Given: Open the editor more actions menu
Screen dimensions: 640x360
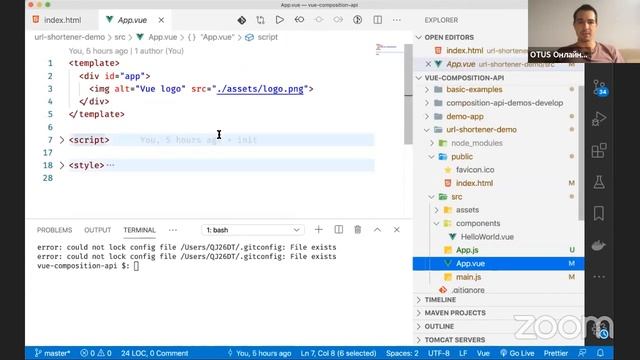Looking at the screenshot, I should click(x=397, y=20).
